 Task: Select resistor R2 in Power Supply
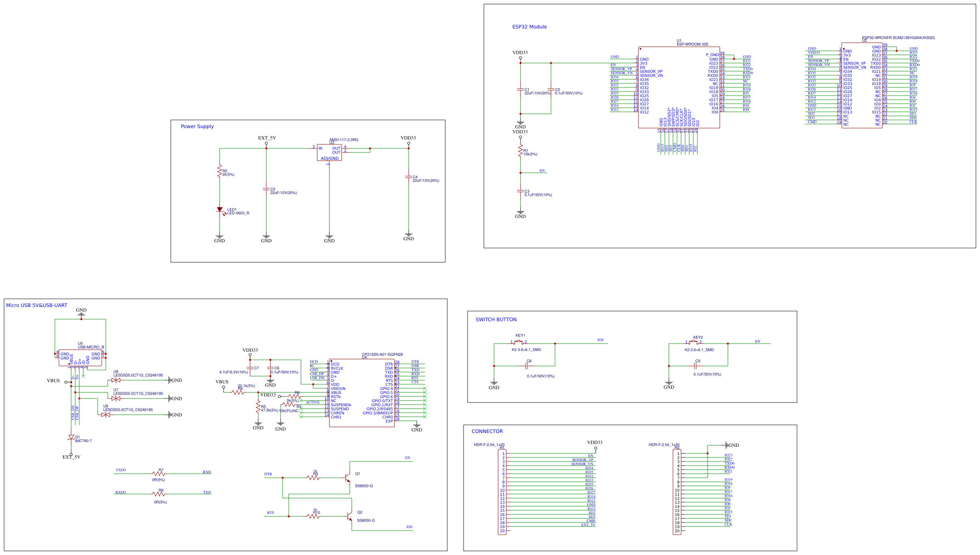(x=220, y=171)
